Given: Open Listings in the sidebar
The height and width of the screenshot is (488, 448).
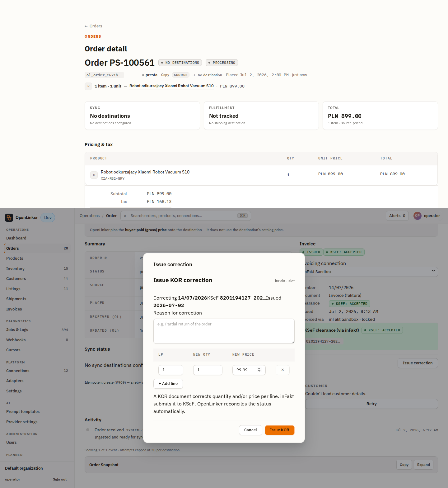Looking at the screenshot, I should pyautogui.click(x=37, y=289).
